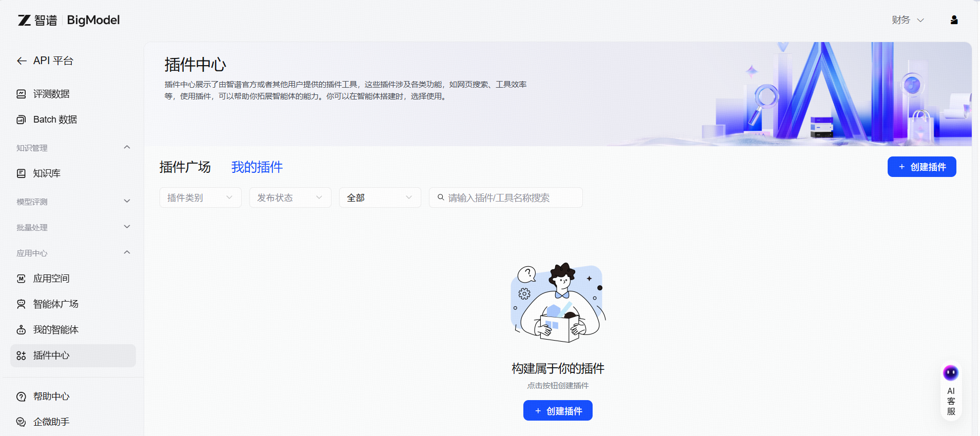Image resolution: width=980 pixels, height=436 pixels.
Task: Open the 插件类别 dropdown filter
Action: [200, 197]
